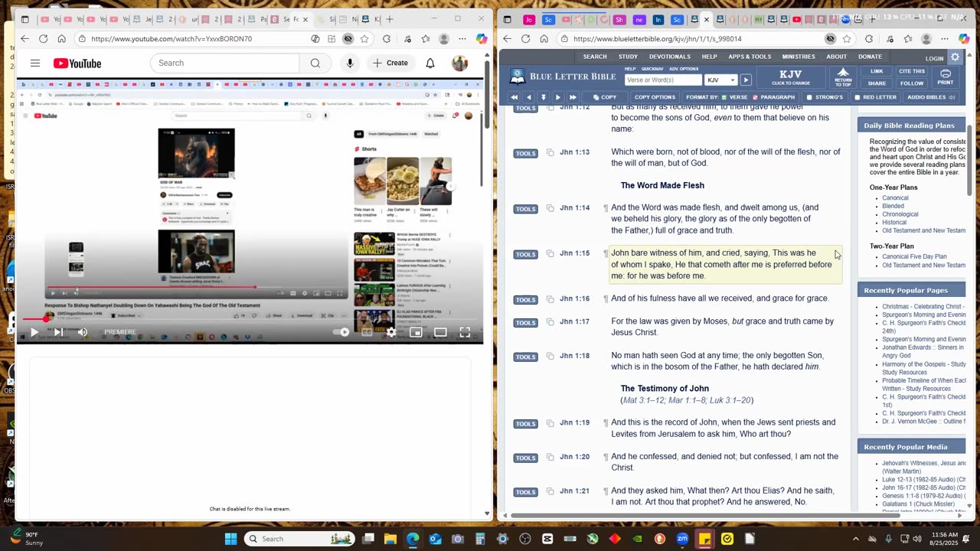This screenshot has height=551, width=980.
Task: Click the COPY button
Action: pyautogui.click(x=604, y=97)
